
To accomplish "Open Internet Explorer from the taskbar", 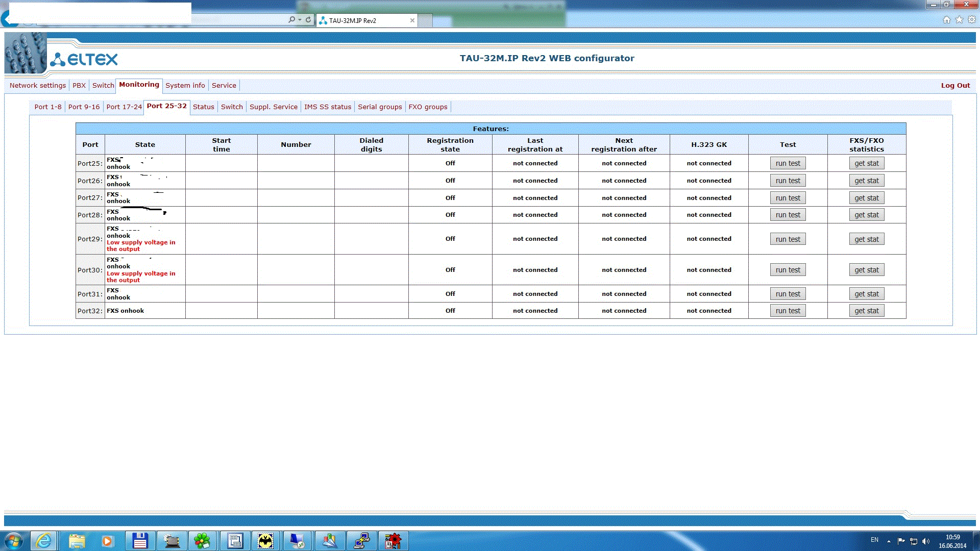I will tap(44, 541).
